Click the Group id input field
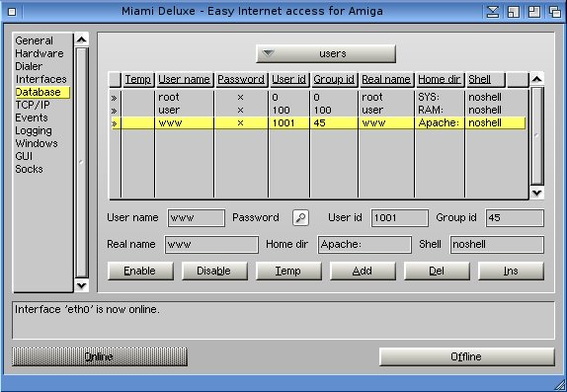Image resolution: width=567 pixels, height=392 pixels. 515,217
